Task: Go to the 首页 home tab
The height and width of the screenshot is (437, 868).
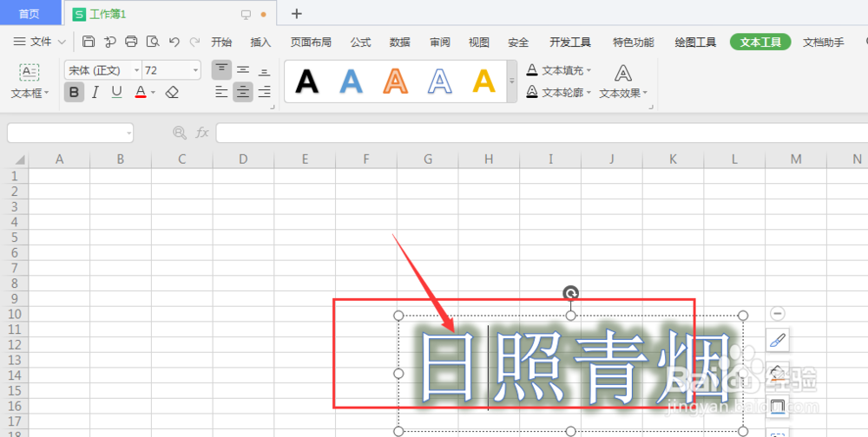Action: 30,13
